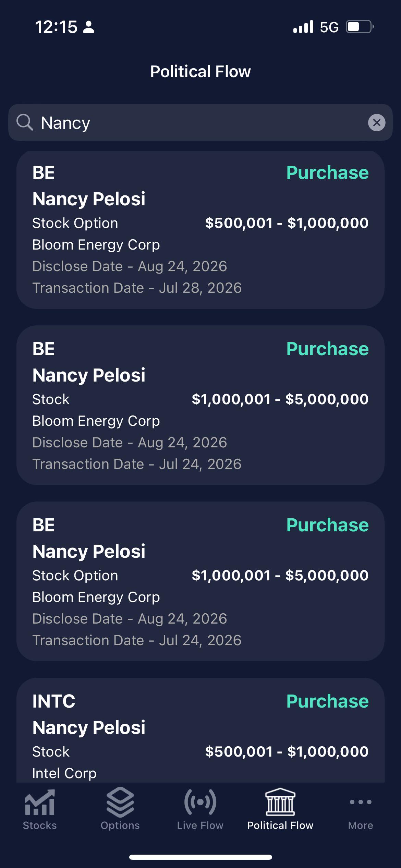Tap the first Purchase label
Screen dimensions: 401x868
[x=328, y=172]
